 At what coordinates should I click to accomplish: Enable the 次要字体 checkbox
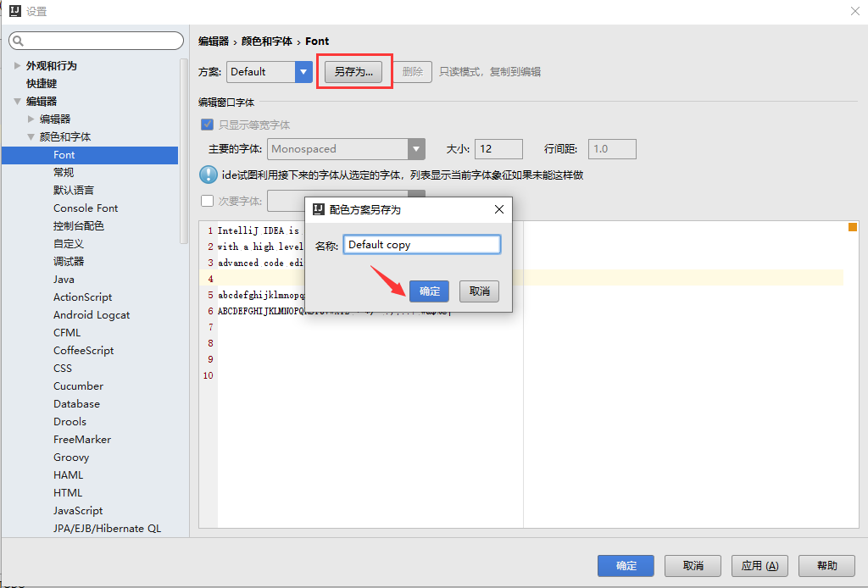point(207,201)
